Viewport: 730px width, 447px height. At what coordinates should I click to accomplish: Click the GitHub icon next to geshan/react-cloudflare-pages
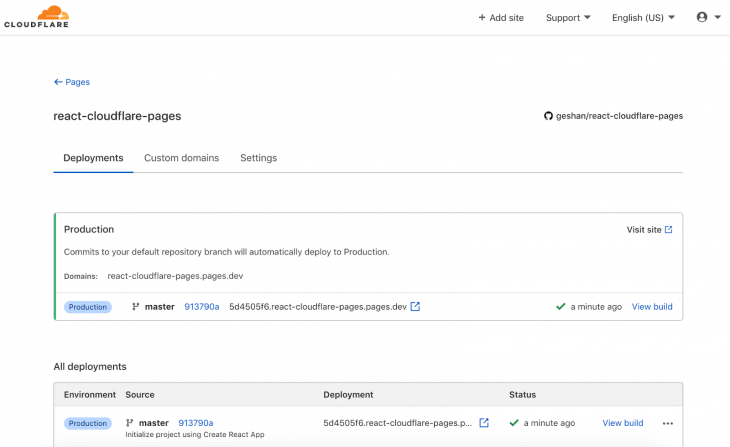(x=548, y=116)
